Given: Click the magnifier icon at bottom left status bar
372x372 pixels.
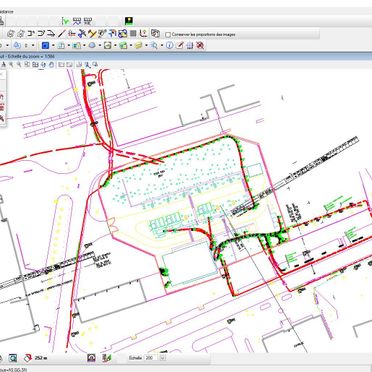Looking at the screenshot, I should (13, 358).
